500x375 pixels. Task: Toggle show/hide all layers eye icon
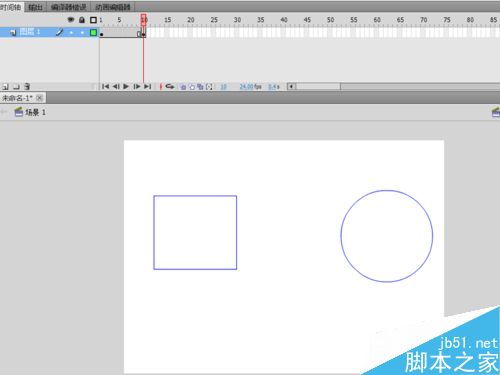71,20
